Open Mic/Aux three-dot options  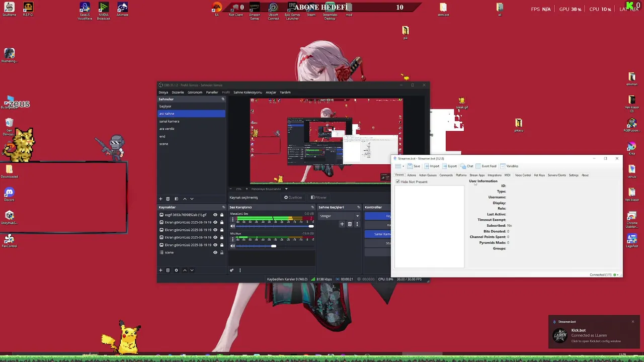click(x=232, y=239)
